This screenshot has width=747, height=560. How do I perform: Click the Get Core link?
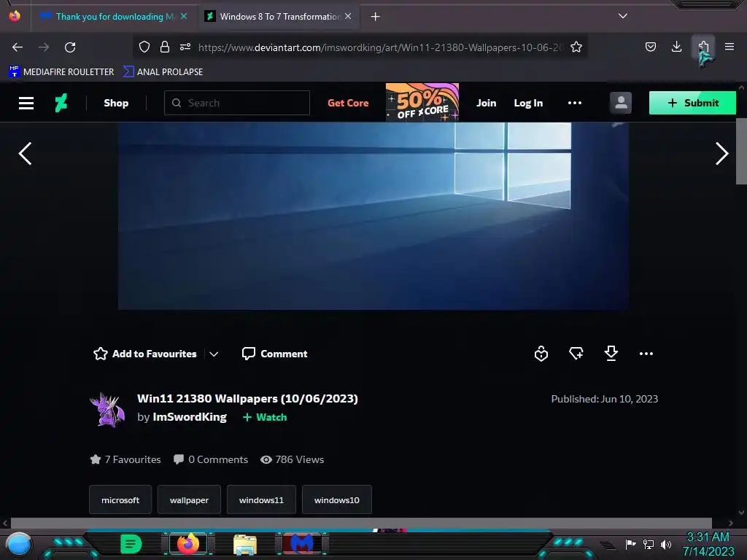[348, 104]
